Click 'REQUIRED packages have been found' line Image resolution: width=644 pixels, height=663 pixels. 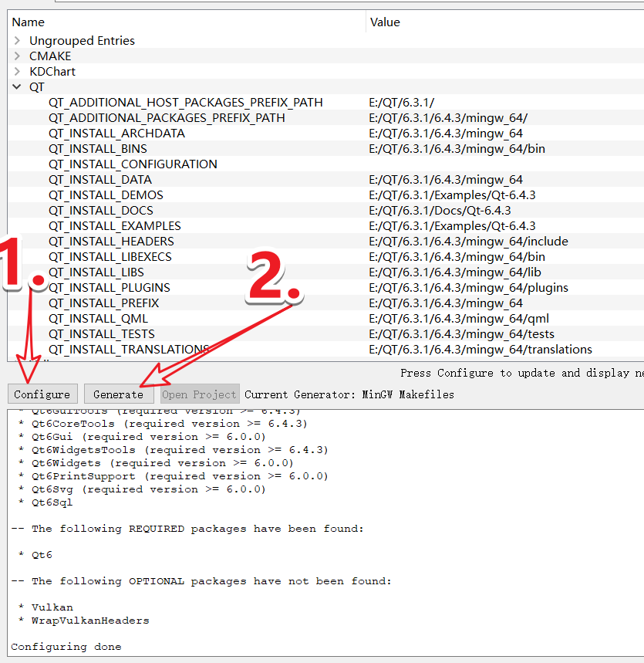click(x=187, y=529)
